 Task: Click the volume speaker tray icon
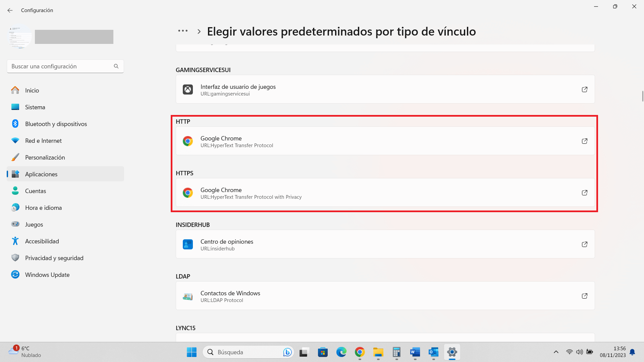(579, 352)
